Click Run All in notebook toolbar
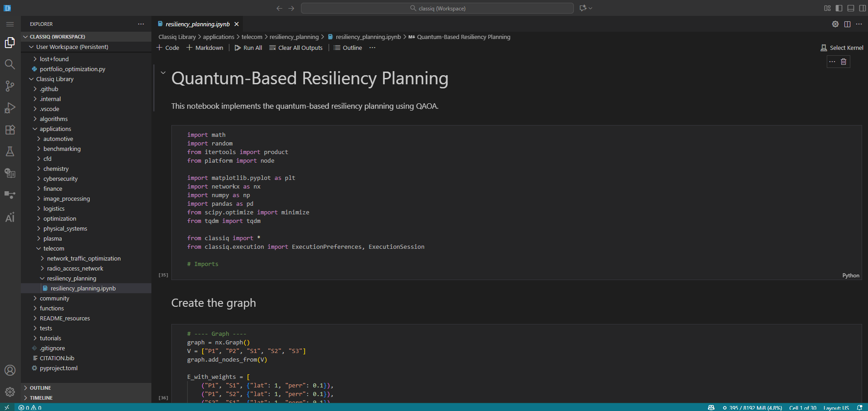Image resolution: width=868 pixels, height=411 pixels. (x=248, y=48)
